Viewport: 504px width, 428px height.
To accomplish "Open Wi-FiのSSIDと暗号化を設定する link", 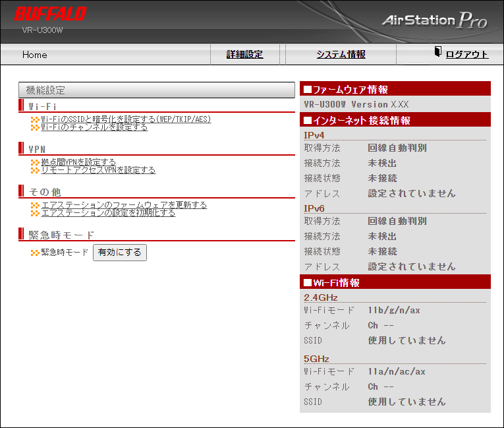I will tap(126, 119).
